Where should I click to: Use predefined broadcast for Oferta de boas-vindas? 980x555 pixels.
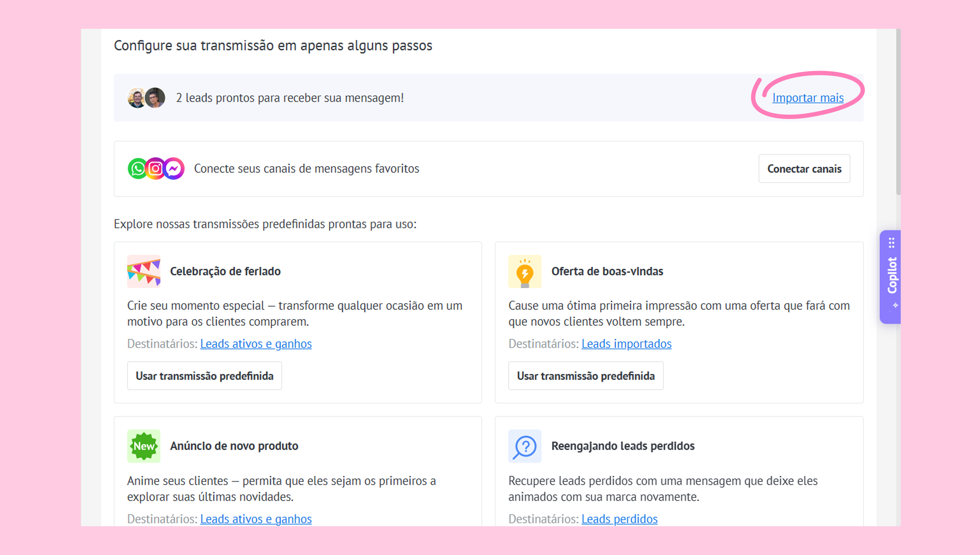pyautogui.click(x=585, y=376)
